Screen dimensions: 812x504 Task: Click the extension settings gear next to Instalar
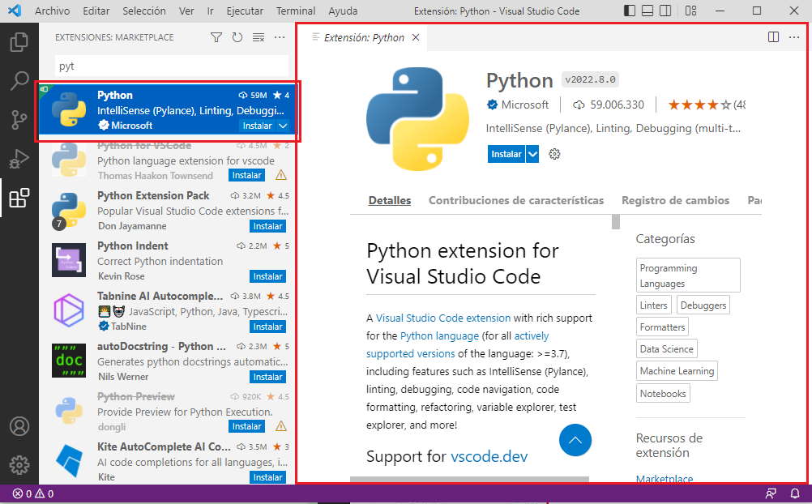click(554, 154)
